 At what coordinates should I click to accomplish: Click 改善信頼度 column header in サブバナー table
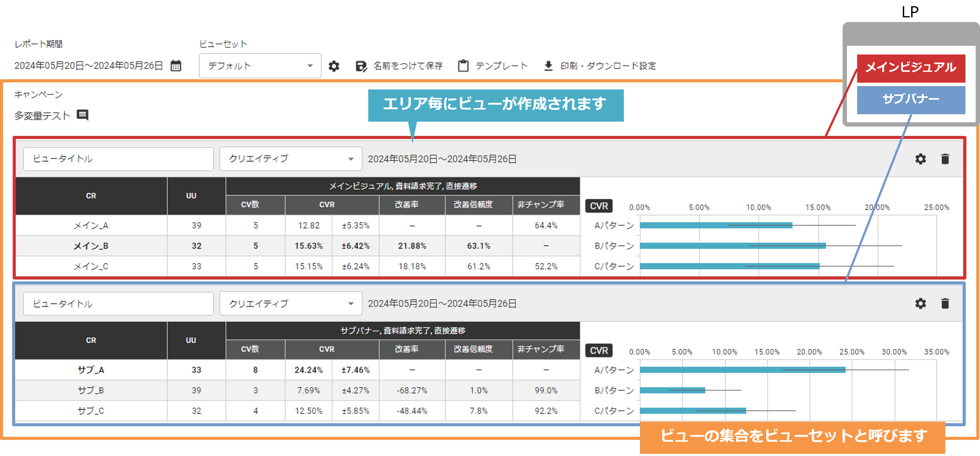click(x=479, y=350)
